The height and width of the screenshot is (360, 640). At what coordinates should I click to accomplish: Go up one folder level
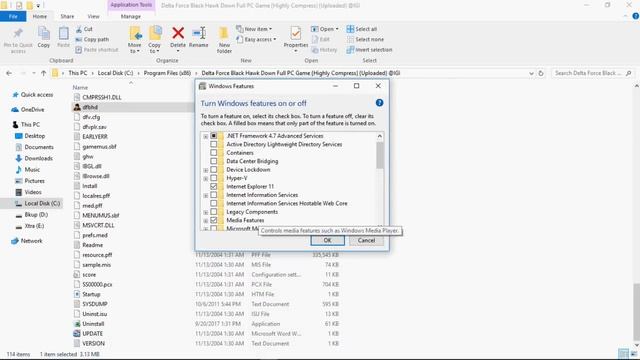coord(43,73)
